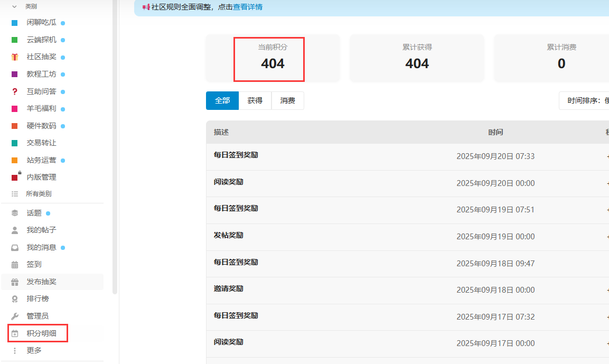The height and width of the screenshot is (364, 609).
Task: Select the 全部 filter tab
Action: pyautogui.click(x=222, y=100)
